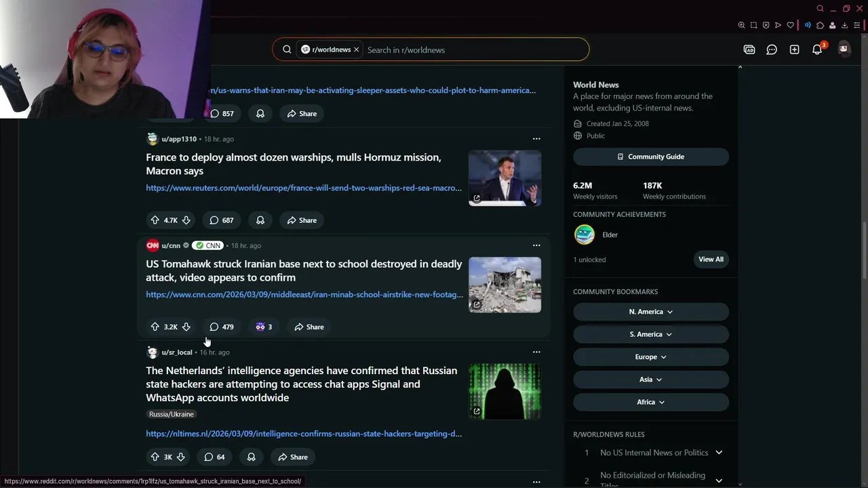
Task: Downvote the Netherlands intelligence post
Action: pos(180,457)
